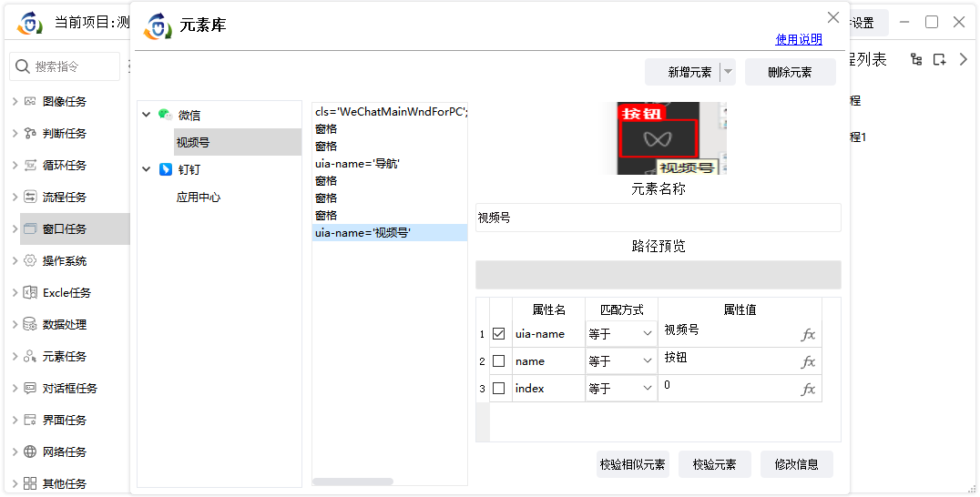Click fx icon in name row
The width and height of the screenshot is (980, 497).
[x=808, y=361]
